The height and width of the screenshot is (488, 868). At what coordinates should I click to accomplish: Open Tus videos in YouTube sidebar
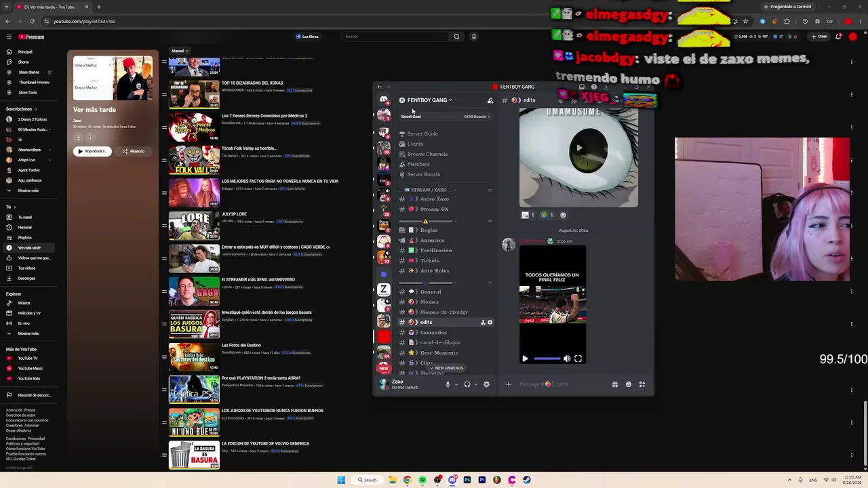[26, 268]
